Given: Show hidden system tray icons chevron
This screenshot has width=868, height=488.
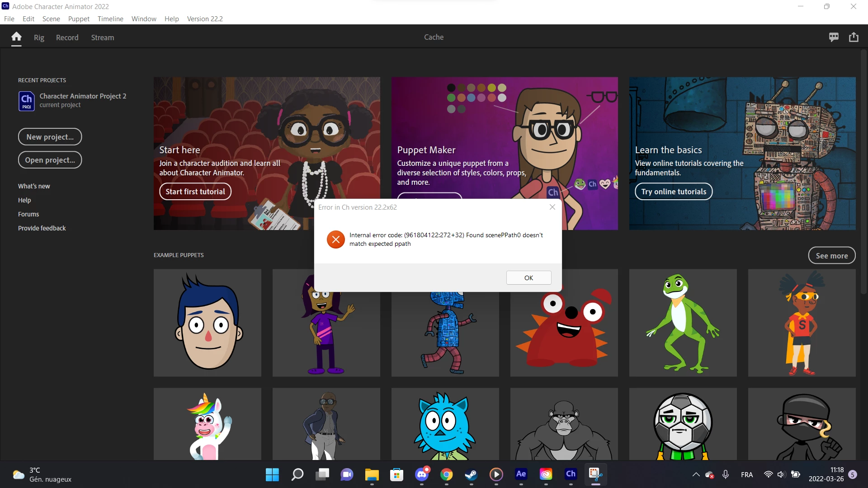Looking at the screenshot, I should (696, 474).
